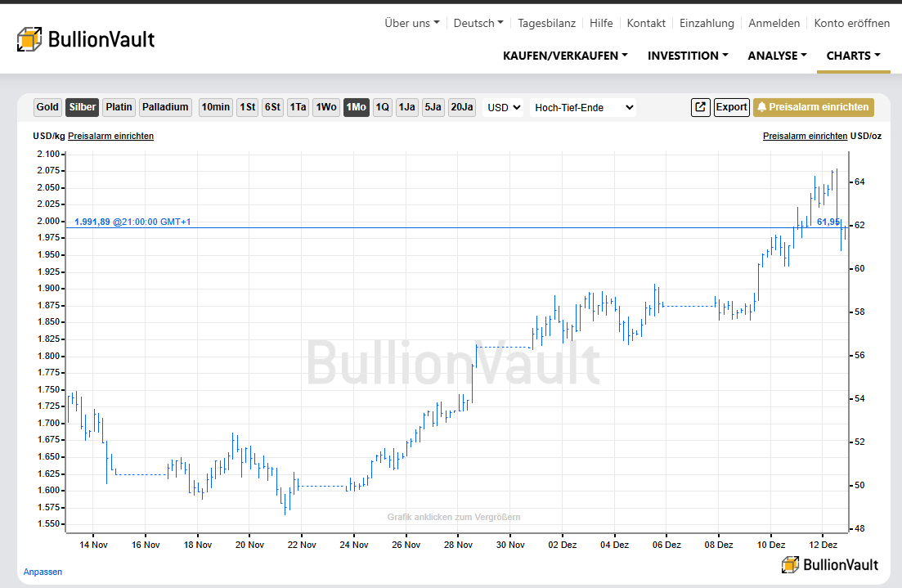
Task: Switch chart range to 1Ja
Action: click(406, 107)
